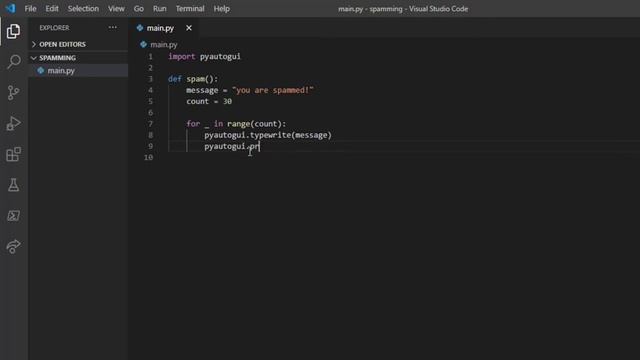Click 'count = 30' code line

(x=209, y=101)
